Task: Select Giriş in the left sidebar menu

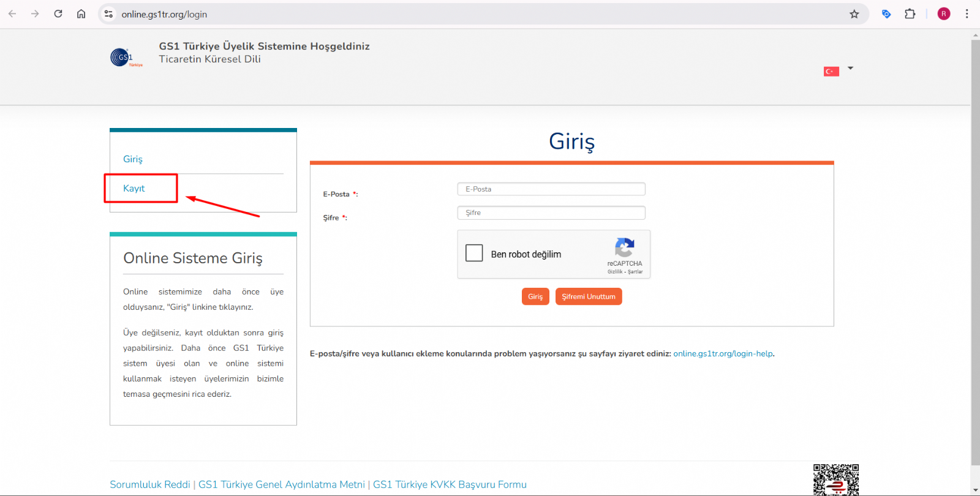Action: coord(133,159)
